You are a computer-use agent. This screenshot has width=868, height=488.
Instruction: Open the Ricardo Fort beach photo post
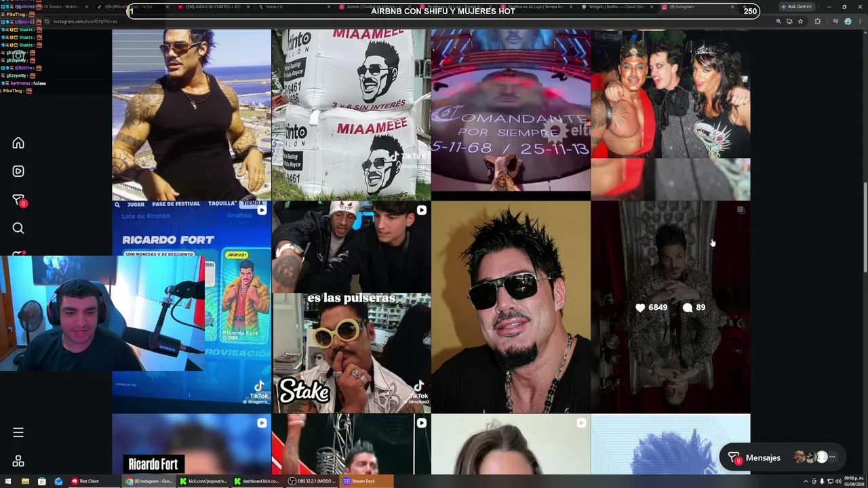pyautogui.click(x=191, y=114)
